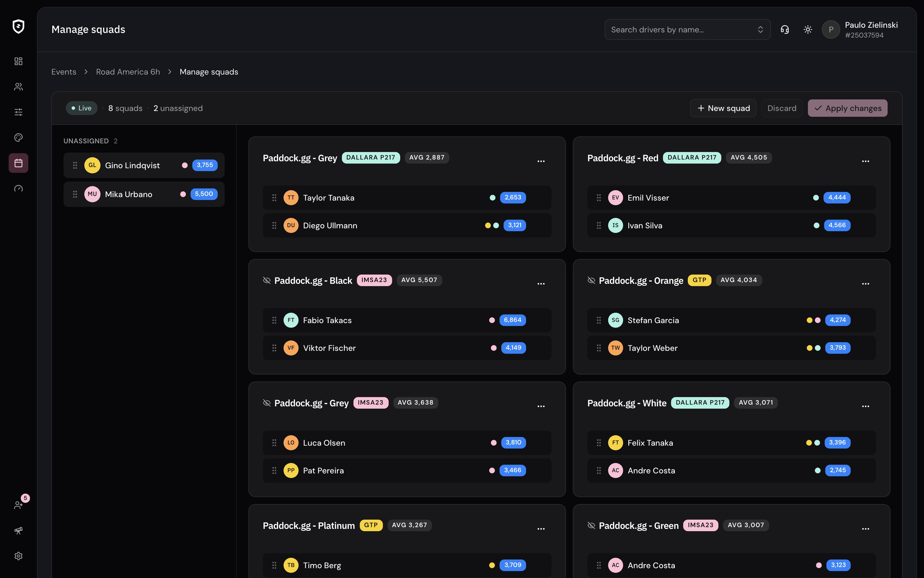Open the dashboard grid icon in sidebar
The width and height of the screenshot is (924, 578).
coord(18,61)
